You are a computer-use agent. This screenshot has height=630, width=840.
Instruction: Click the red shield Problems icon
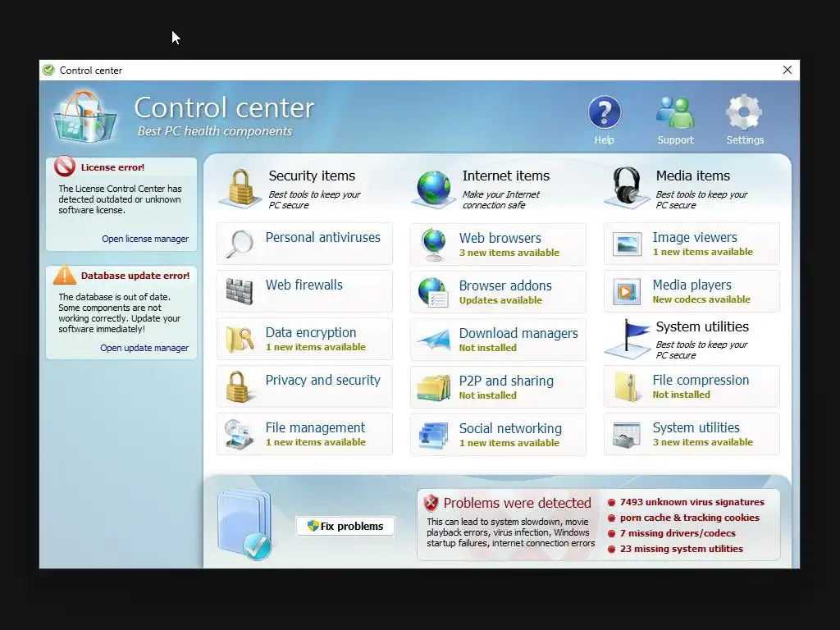(x=431, y=503)
